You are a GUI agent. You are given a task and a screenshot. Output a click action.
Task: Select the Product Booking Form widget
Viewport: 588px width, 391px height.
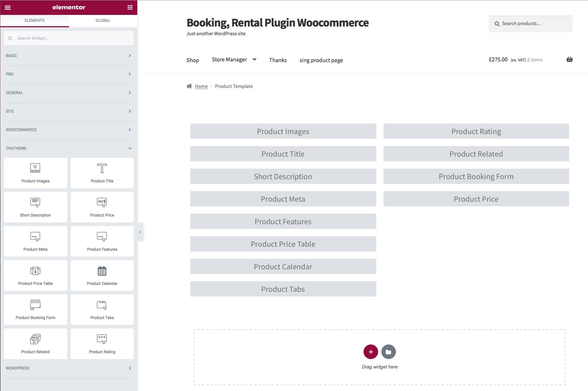36,310
